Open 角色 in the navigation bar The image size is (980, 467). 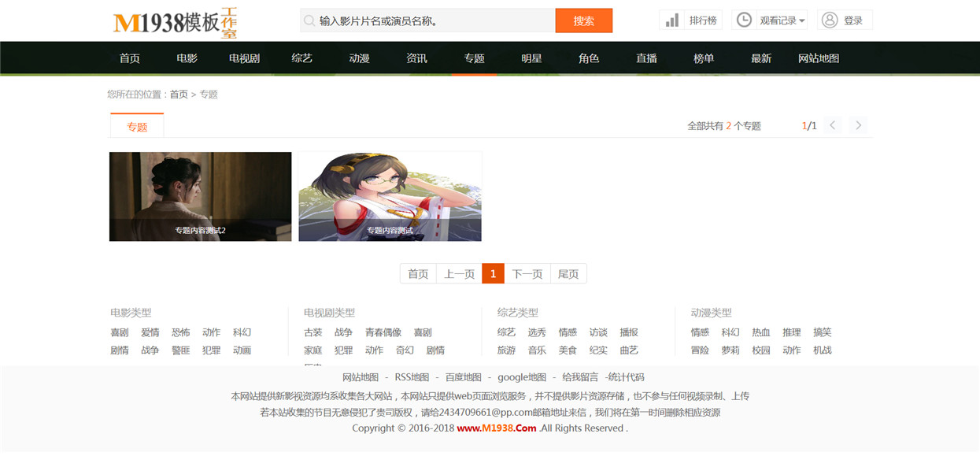click(590, 58)
